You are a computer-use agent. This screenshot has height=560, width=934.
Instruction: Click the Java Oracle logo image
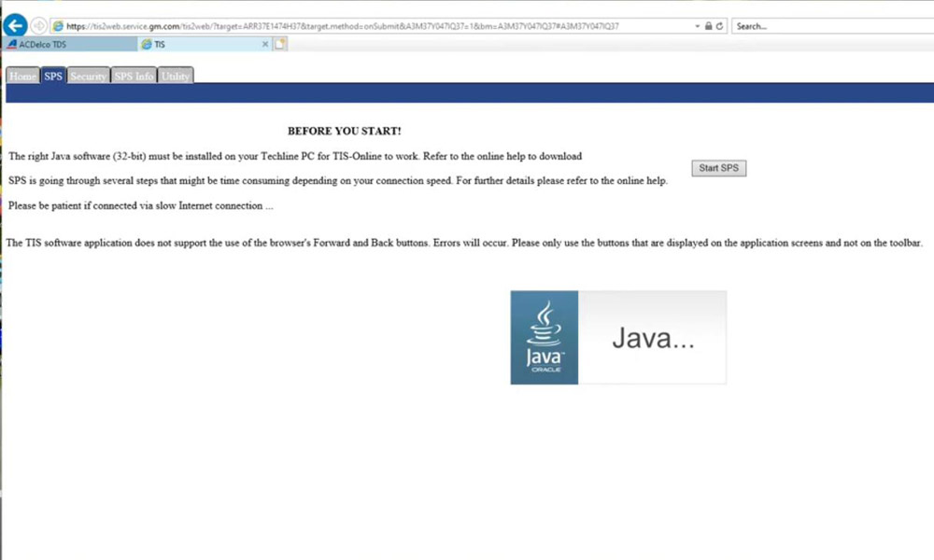[x=544, y=337]
